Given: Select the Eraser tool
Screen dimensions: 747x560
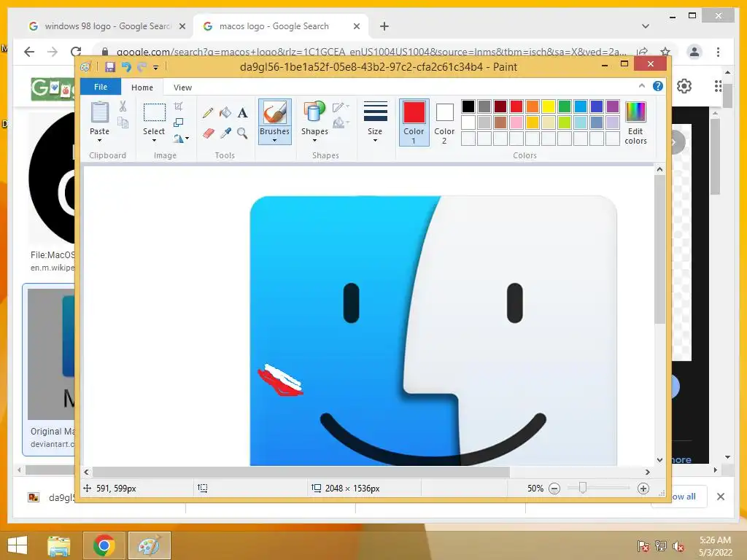Looking at the screenshot, I should [x=208, y=133].
